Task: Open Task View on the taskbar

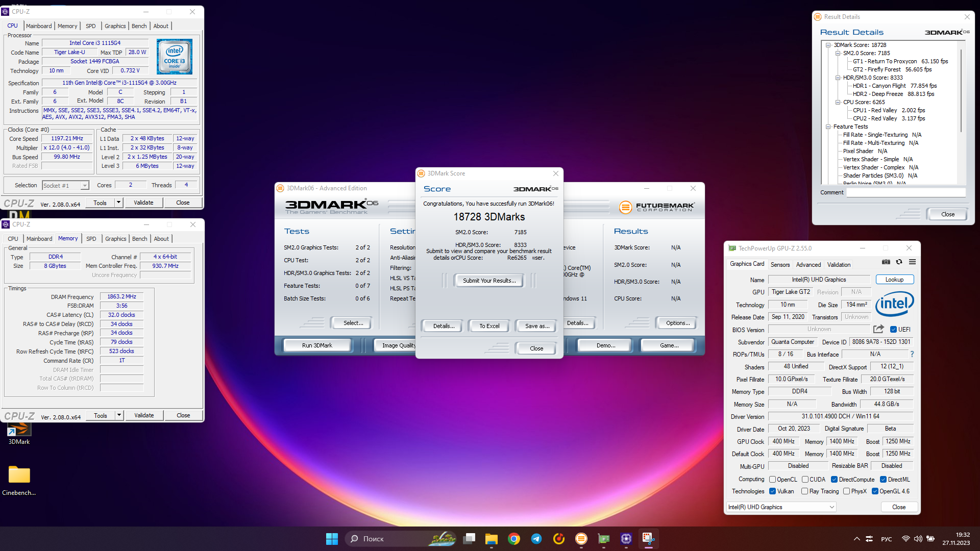Action: click(x=469, y=539)
